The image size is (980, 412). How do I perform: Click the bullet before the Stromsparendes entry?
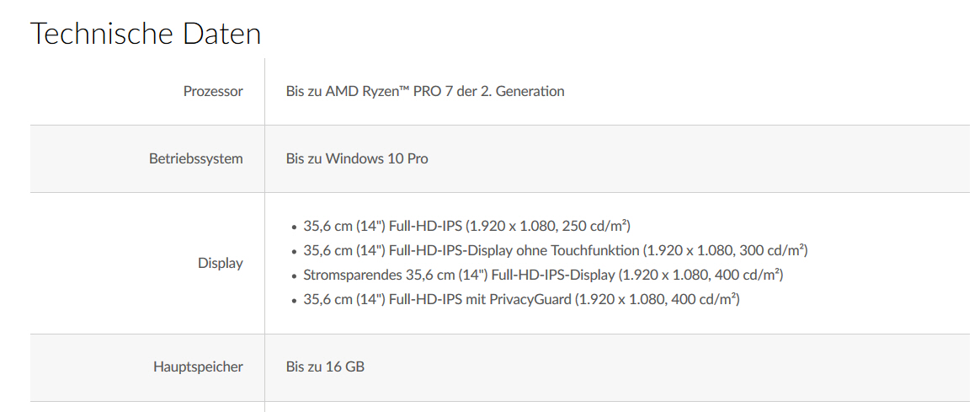pyautogui.click(x=294, y=276)
